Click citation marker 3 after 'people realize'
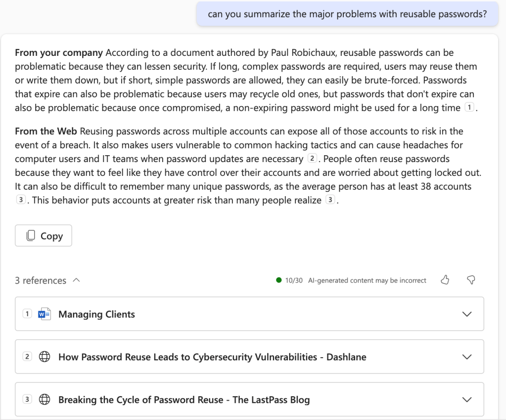Screen dimensions: 506x420 [x=331, y=200]
